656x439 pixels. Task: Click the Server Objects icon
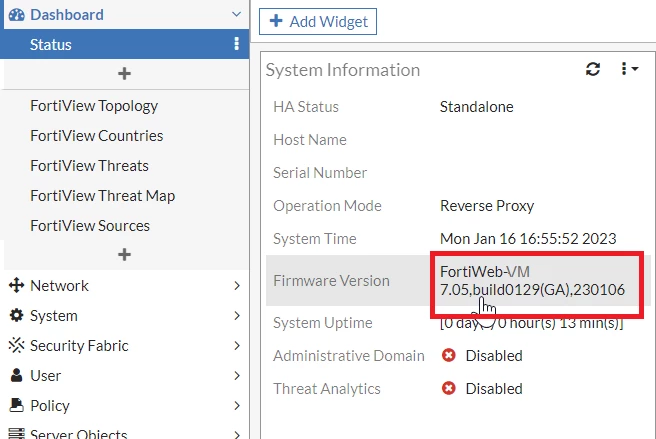tap(16, 434)
